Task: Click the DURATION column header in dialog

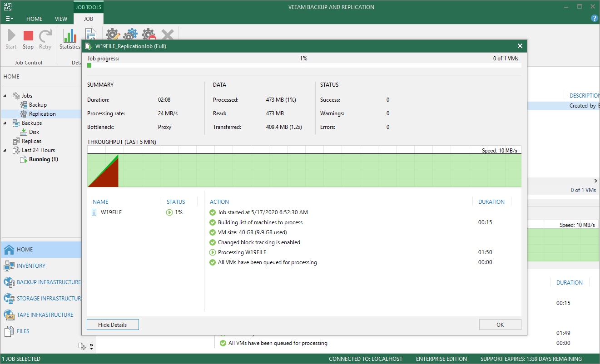Action: tap(491, 202)
